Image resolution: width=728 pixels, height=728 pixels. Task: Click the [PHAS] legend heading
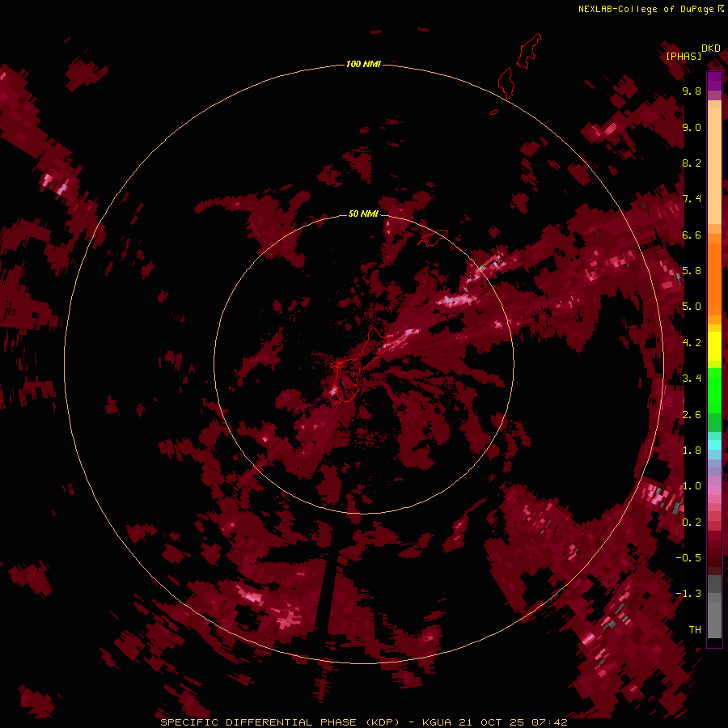[x=684, y=56]
